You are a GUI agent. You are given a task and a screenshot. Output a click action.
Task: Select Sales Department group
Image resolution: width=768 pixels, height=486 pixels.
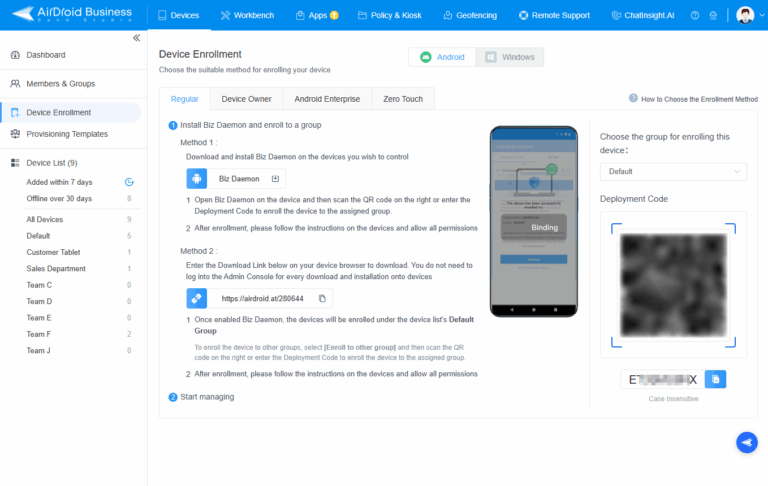tap(56, 268)
